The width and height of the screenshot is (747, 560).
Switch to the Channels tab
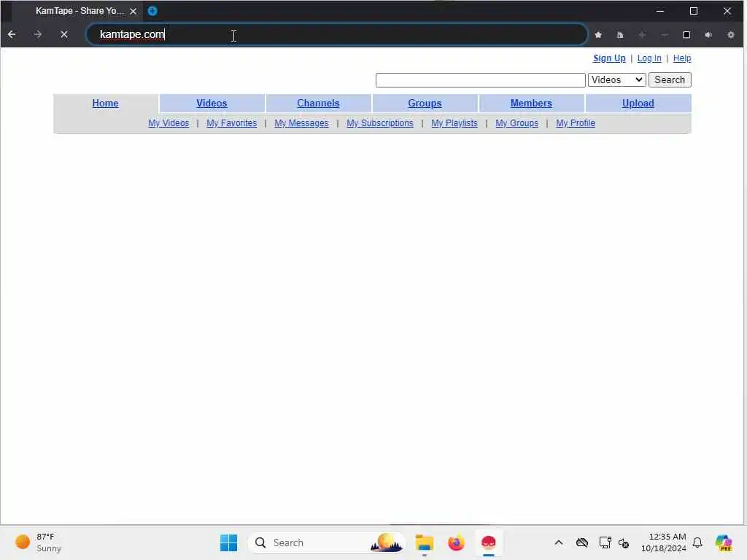click(x=318, y=104)
